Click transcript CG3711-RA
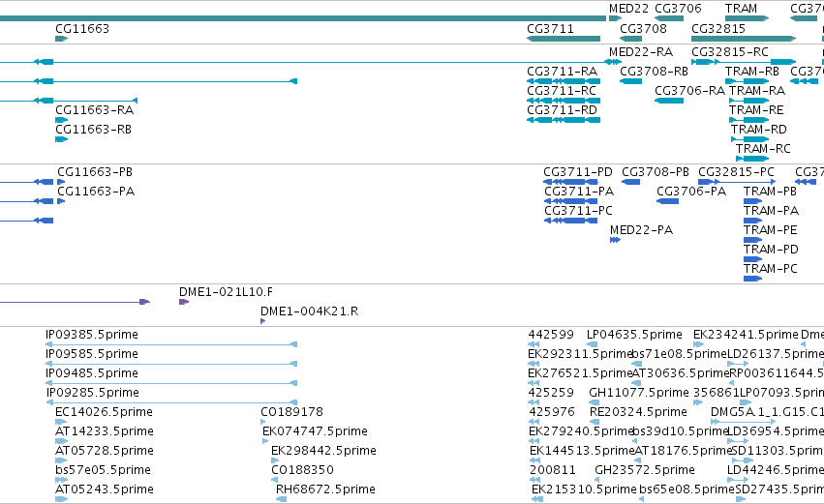 pos(562,72)
